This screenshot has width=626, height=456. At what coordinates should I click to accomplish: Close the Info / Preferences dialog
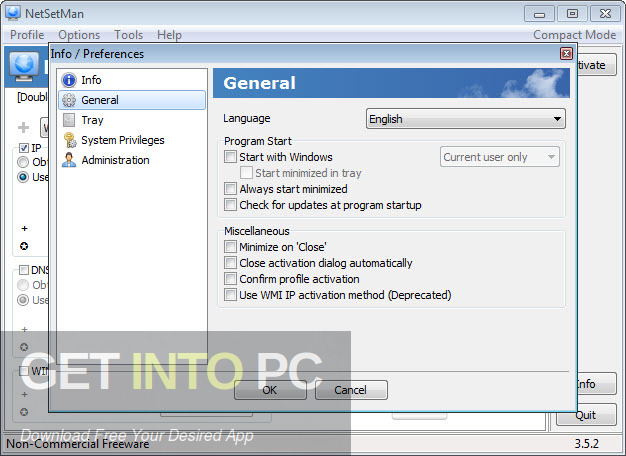[566, 54]
